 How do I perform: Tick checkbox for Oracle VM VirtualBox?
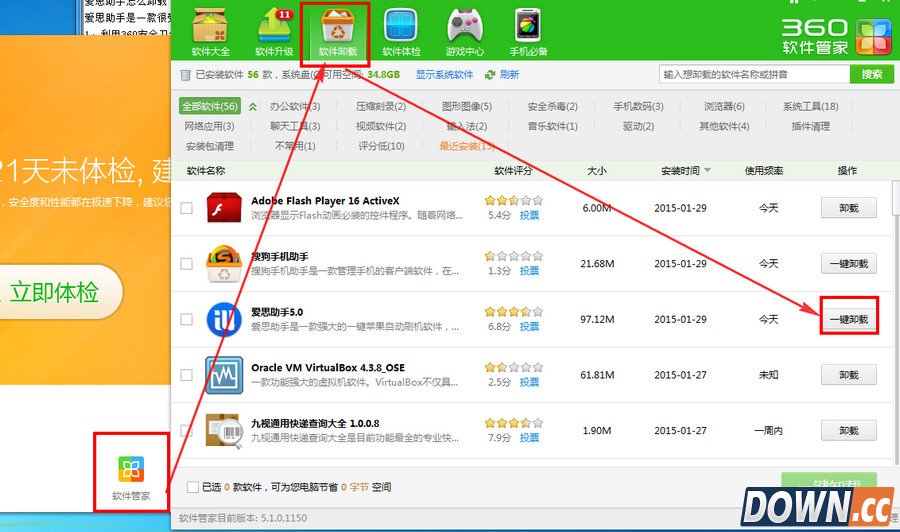(187, 375)
